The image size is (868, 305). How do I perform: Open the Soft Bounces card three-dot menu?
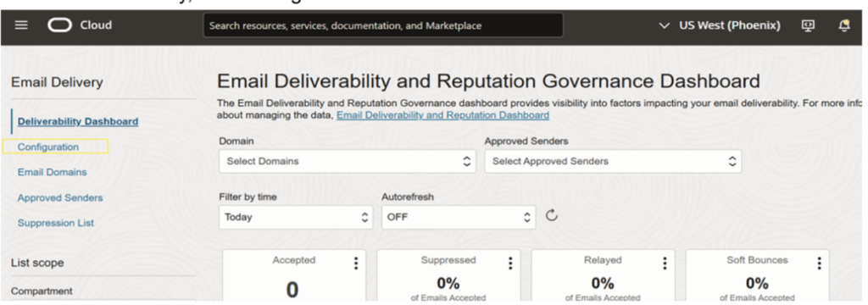click(820, 263)
